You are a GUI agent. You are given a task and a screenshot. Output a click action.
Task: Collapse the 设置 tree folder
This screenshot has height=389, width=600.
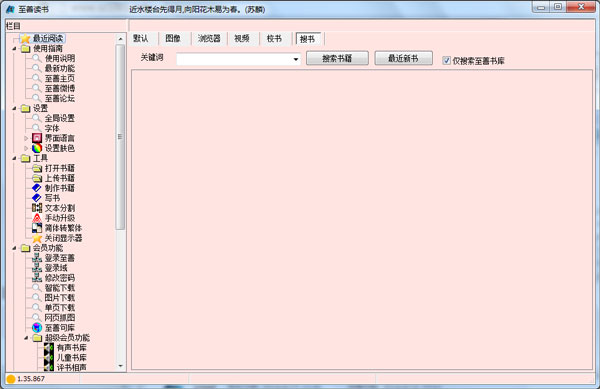(x=14, y=108)
